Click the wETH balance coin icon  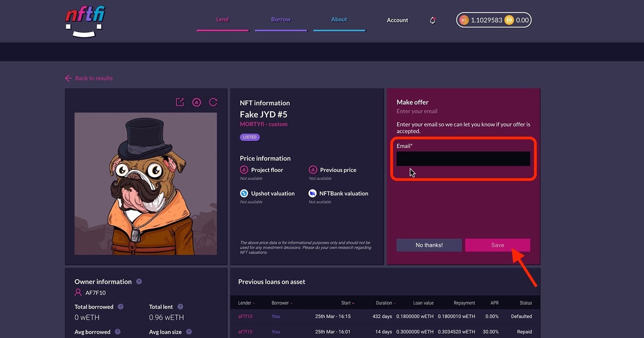pyautogui.click(x=464, y=20)
